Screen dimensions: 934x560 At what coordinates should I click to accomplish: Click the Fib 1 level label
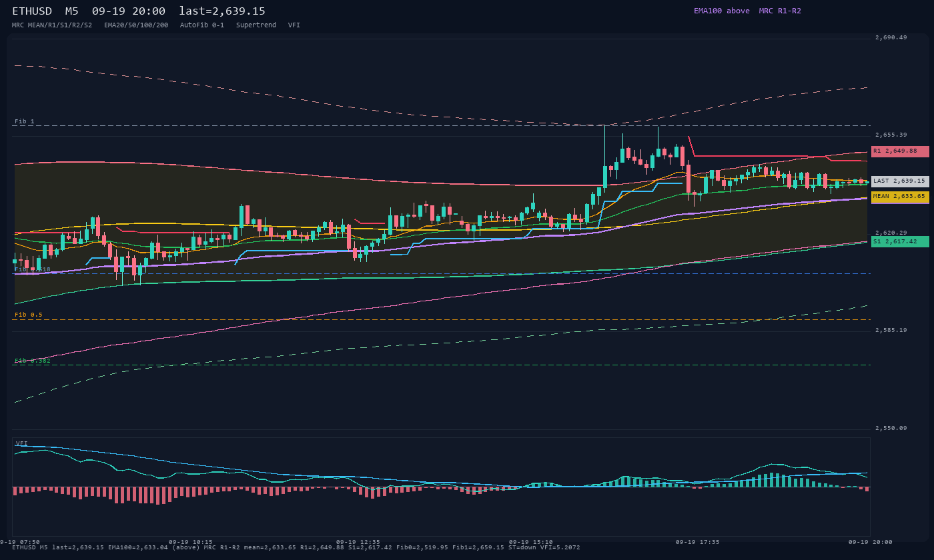pyautogui.click(x=25, y=122)
